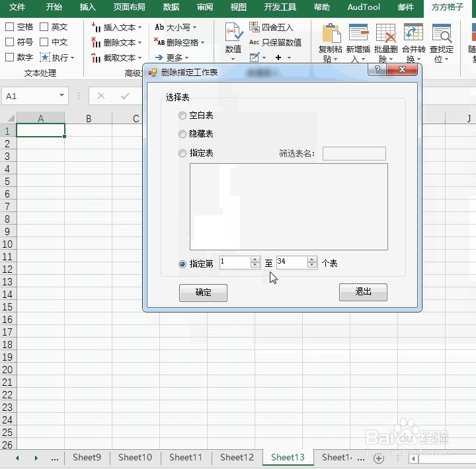
Task: Expand the 更多 dropdown arrow
Action: point(186,57)
